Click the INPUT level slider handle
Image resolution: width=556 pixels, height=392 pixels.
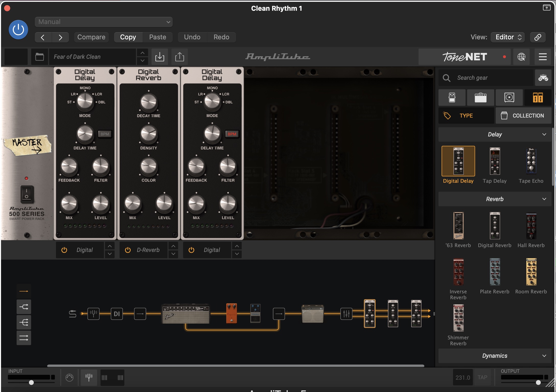(31, 383)
